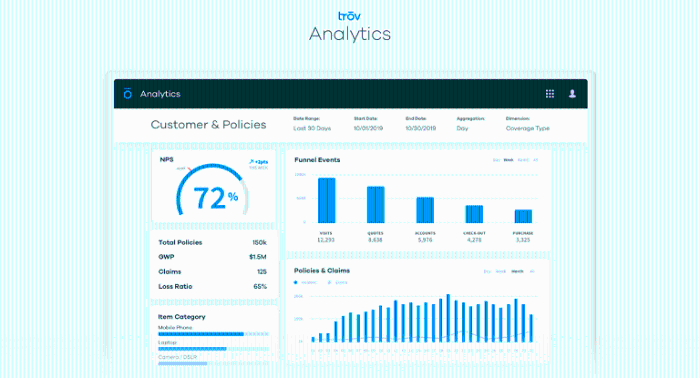Toggle the Claims legend marker
The height and width of the screenshot is (378, 700).
(x=329, y=282)
